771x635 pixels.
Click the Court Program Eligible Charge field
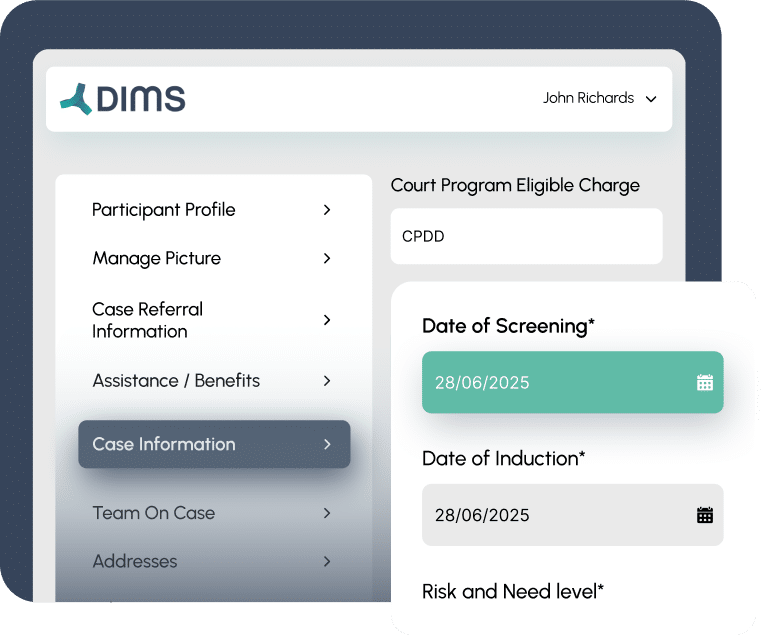526,236
